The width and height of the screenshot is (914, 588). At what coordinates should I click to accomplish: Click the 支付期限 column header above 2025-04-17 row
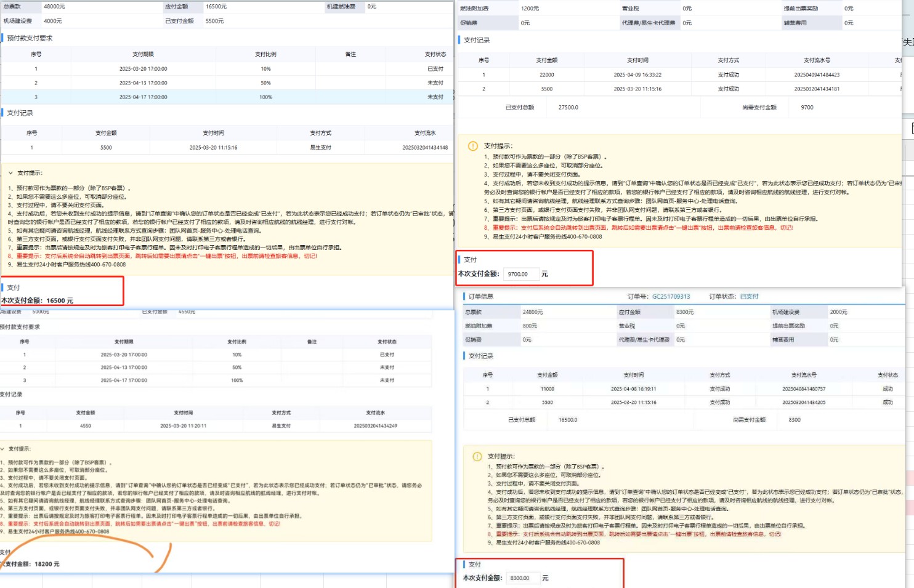[143, 54]
